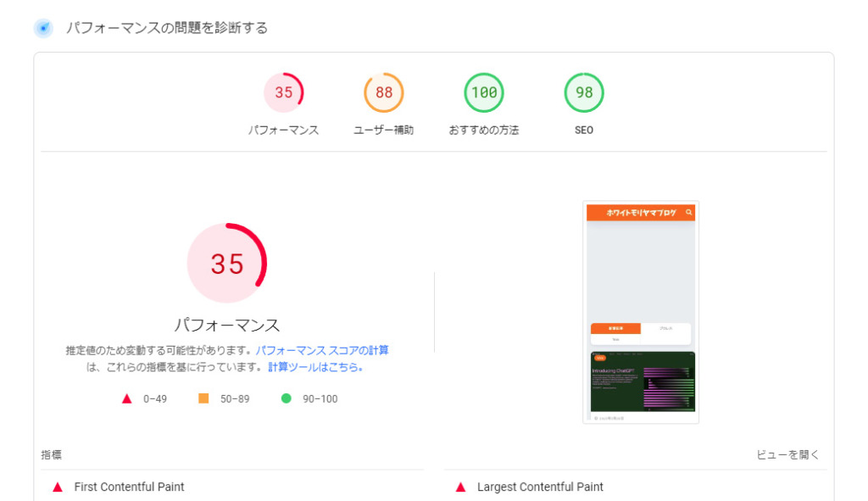Expand the Largest Contentful Paint metric
868x501 pixels.
(x=540, y=487)
